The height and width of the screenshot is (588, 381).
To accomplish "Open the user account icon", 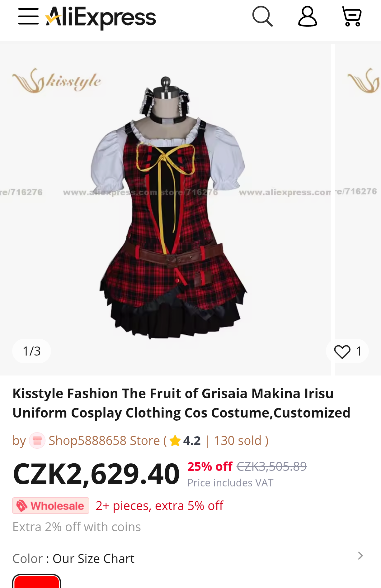I will pos(308,17).
